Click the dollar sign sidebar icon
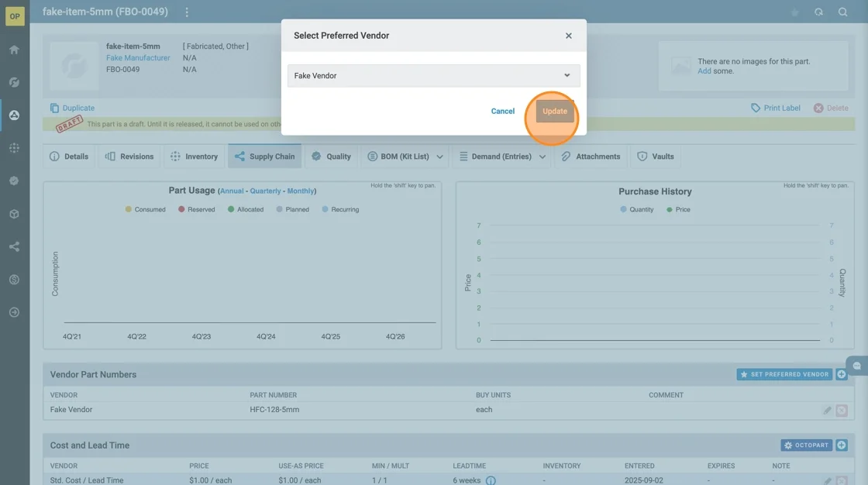This screenshot has height=485, width=868. tap(14, 280)
